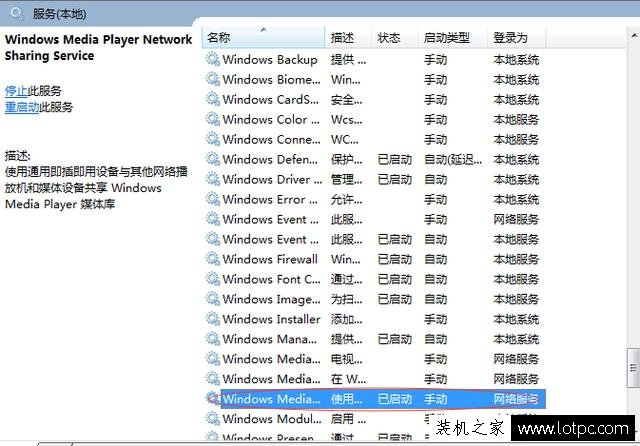
Task: Click the scroll up arrow of services list
Action: point(633,36)
